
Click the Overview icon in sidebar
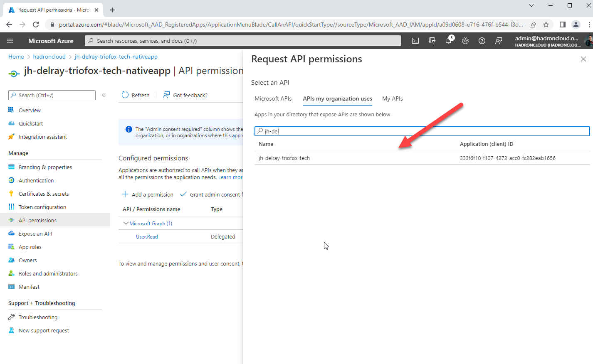[x=11, y=110]
